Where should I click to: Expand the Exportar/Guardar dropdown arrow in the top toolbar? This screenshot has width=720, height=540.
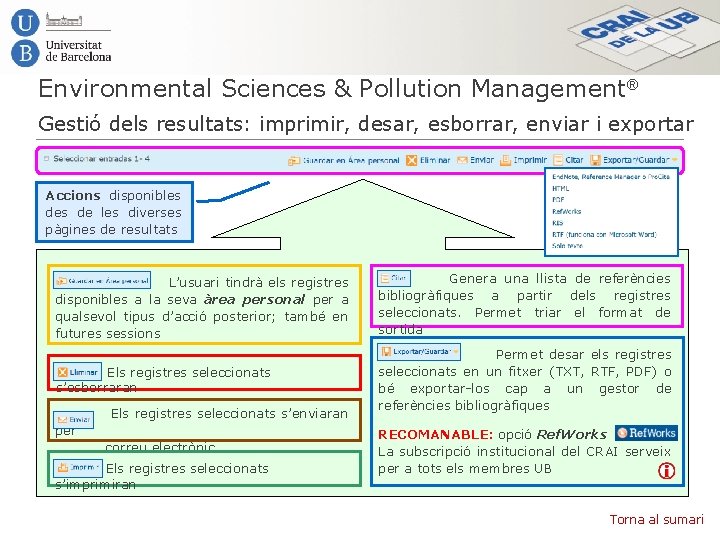point(675,160)
